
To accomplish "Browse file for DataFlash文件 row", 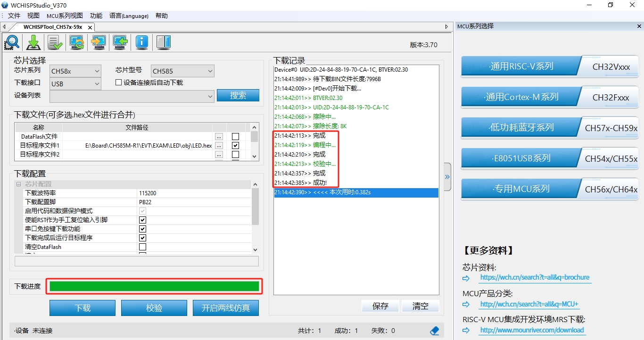I will coord(219,136).
